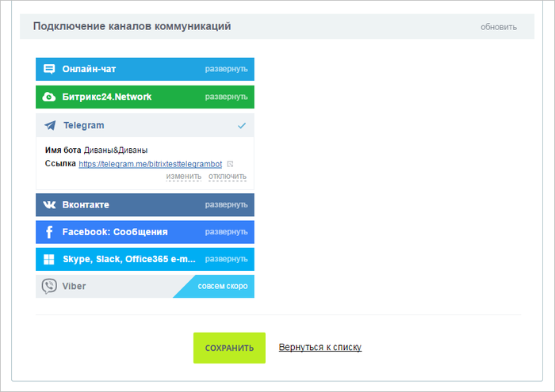The height and width of the screenshot is (392, 555).
Task: Click отключить to disconnect Telegram
Action: tap(228, 177)
